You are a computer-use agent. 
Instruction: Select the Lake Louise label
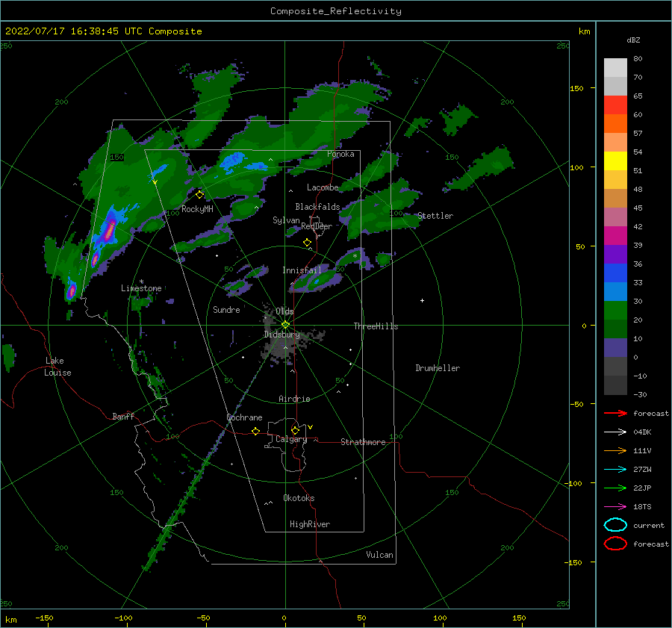[57, 367]
